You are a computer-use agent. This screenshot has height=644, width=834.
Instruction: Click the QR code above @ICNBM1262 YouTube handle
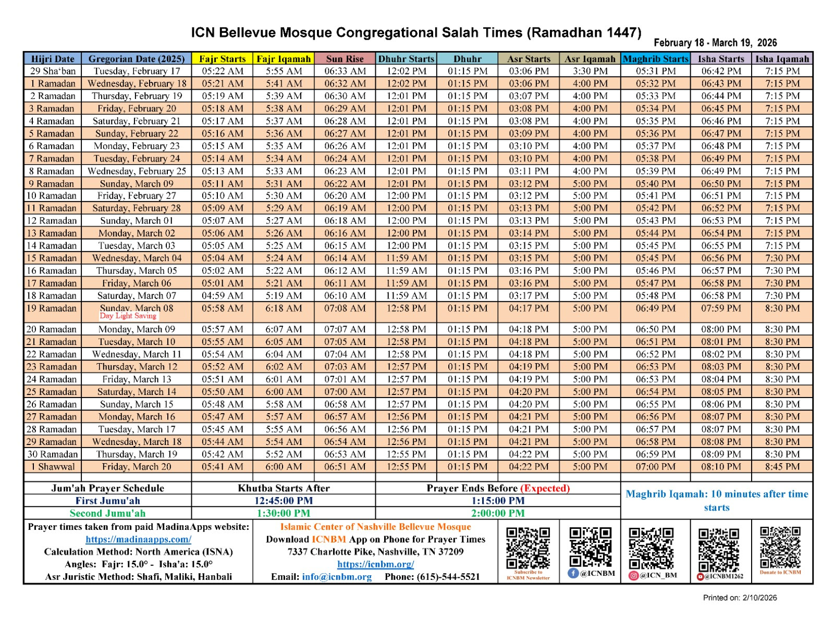pos(719,550)
